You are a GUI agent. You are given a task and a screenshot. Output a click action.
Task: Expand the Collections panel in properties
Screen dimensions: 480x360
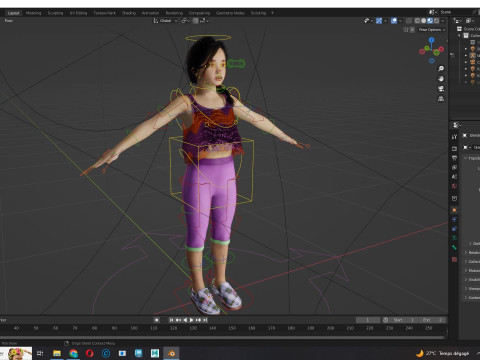pyautogui.click(x=473, y=262)
